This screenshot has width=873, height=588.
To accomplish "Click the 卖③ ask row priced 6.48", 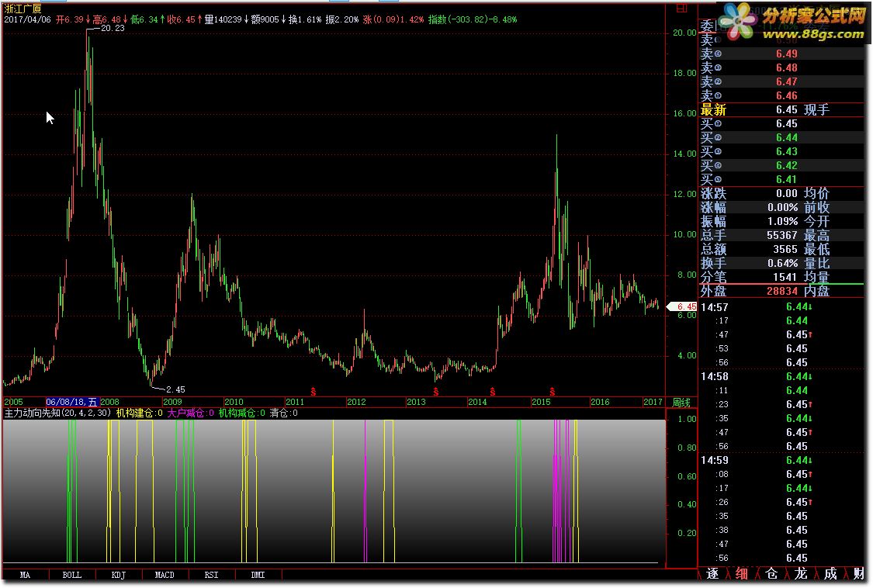I will coord(782,67).
